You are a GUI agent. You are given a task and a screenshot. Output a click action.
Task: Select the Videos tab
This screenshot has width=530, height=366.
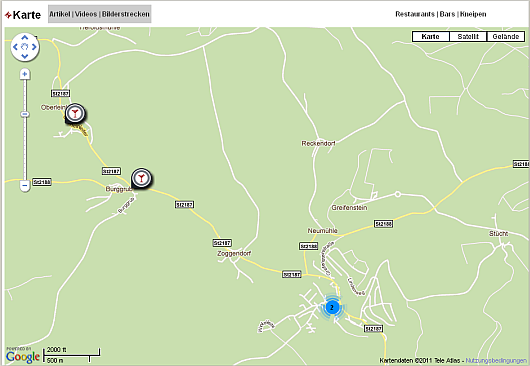pos(86,14)
